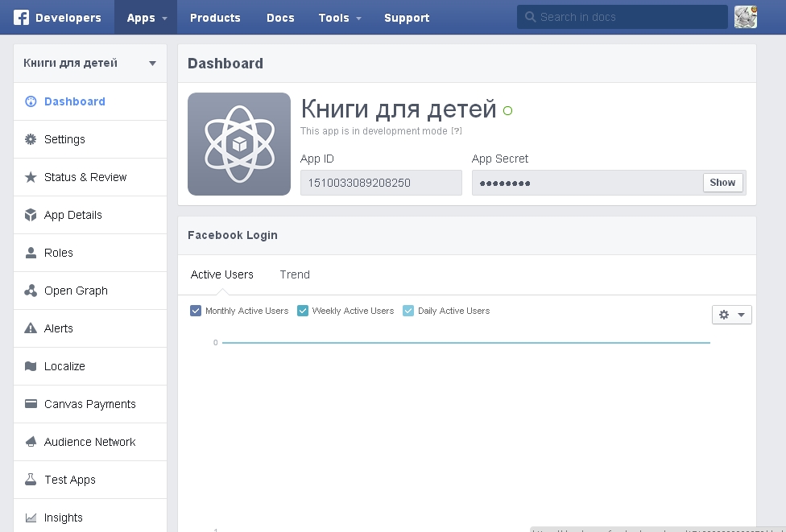The image size is (786, 532).
Task: Click the Settings gear icon in sidebar
Action: 31,139
